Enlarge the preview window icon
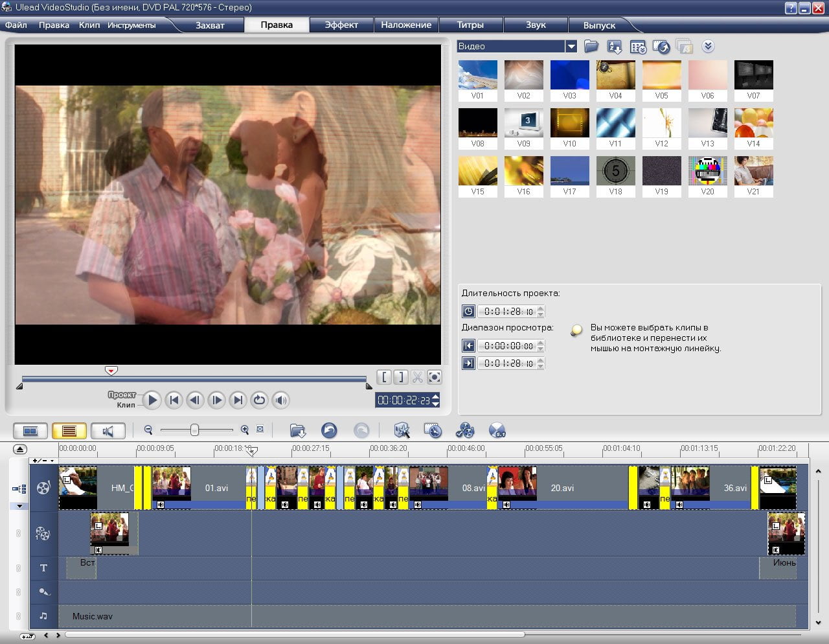This screenshot has width=829, height=644. pyautogui.click(x=435, y=377)
